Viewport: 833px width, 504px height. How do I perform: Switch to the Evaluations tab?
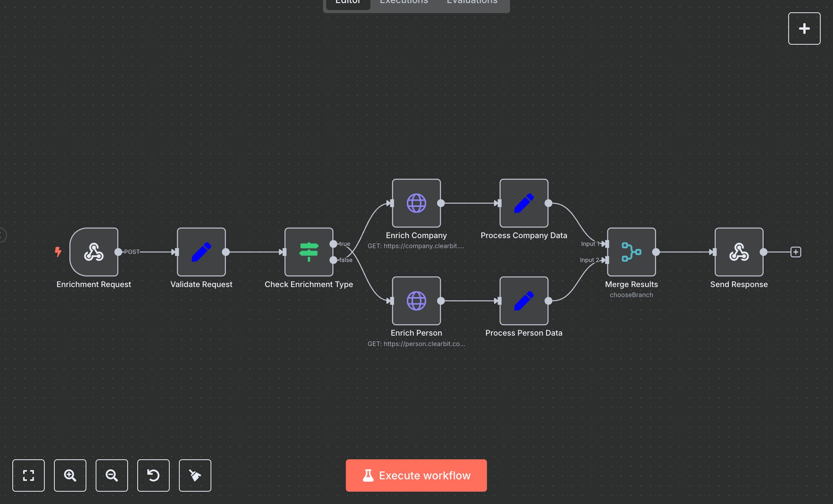(x=471, y=3)
